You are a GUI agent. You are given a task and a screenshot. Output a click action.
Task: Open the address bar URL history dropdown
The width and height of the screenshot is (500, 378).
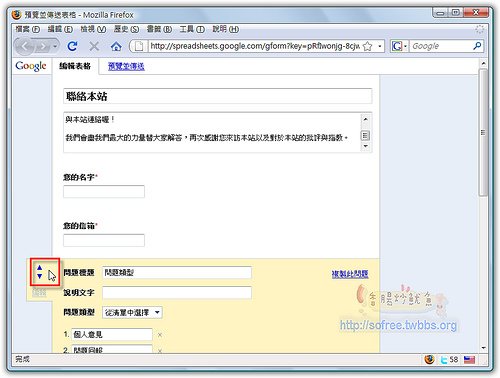379,46
